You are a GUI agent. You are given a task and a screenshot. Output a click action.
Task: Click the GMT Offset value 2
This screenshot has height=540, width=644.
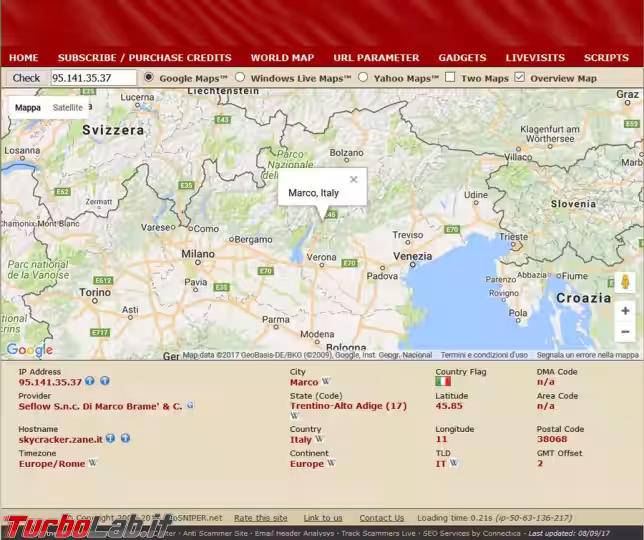(x=540, y=463)
